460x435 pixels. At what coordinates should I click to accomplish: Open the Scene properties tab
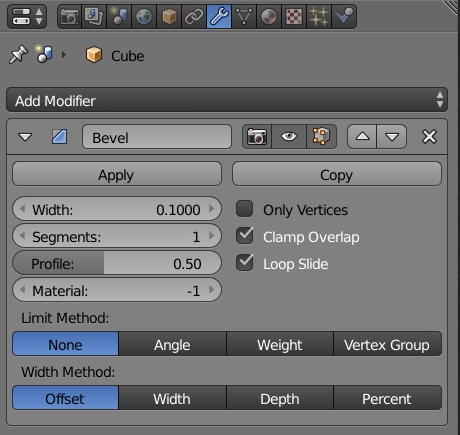(119, 16)
